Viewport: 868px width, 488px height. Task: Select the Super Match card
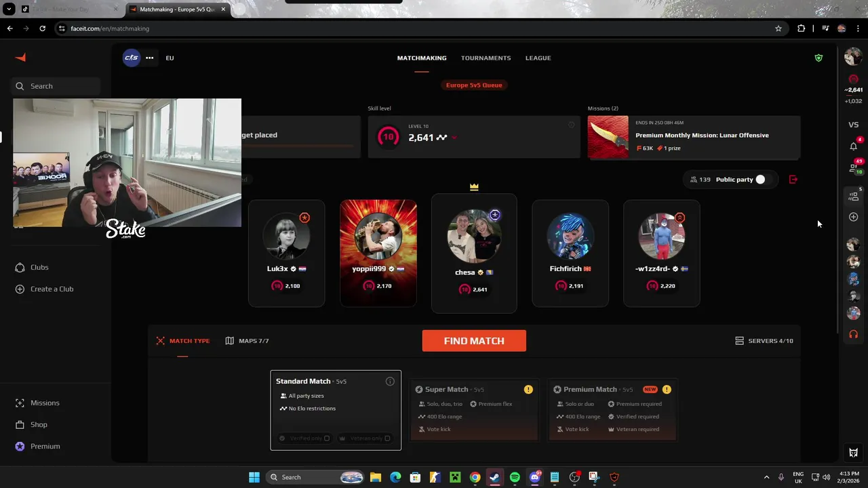[474, 410]
